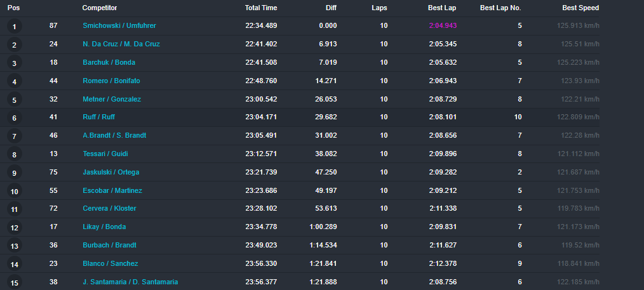Open Smichowski / Umfuhrer competitor link

[119, 25]
